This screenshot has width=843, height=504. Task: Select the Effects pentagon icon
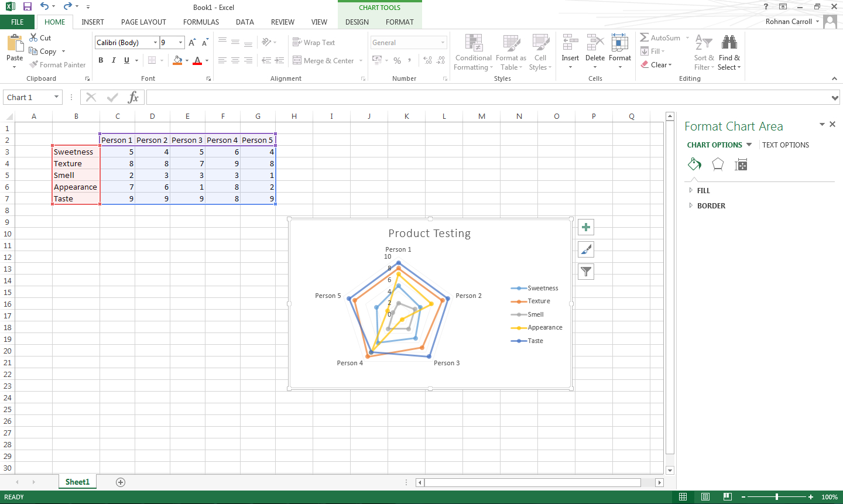[718, 164]
